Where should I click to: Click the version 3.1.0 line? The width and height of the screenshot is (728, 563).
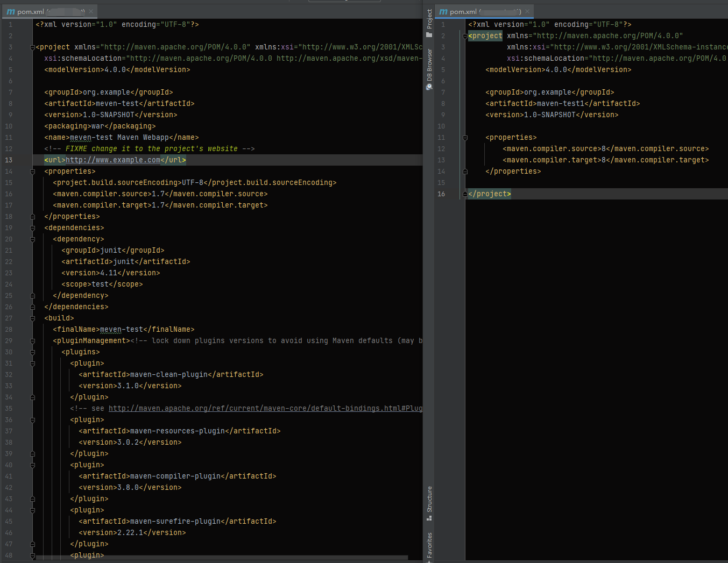pyautogui.click(x=130, y=386)
